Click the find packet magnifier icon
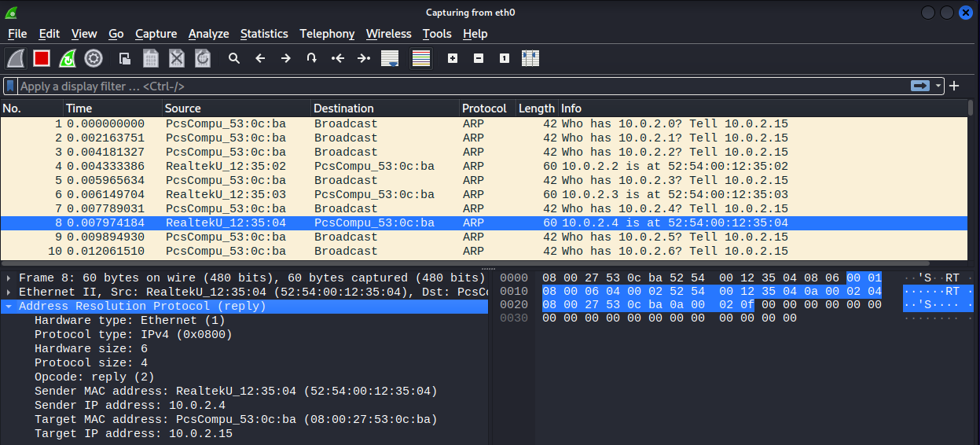This screenshot has width=980, height=445. 233,58
